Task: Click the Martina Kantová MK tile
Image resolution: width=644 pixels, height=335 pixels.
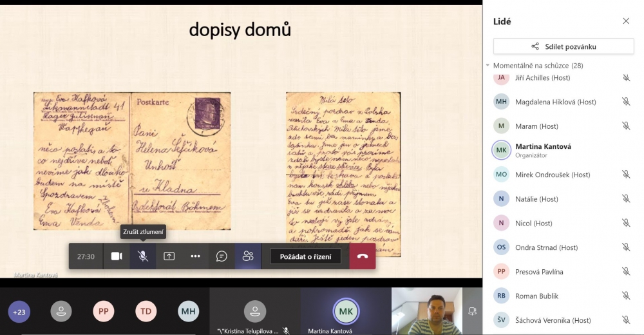Action: point(346,311)
